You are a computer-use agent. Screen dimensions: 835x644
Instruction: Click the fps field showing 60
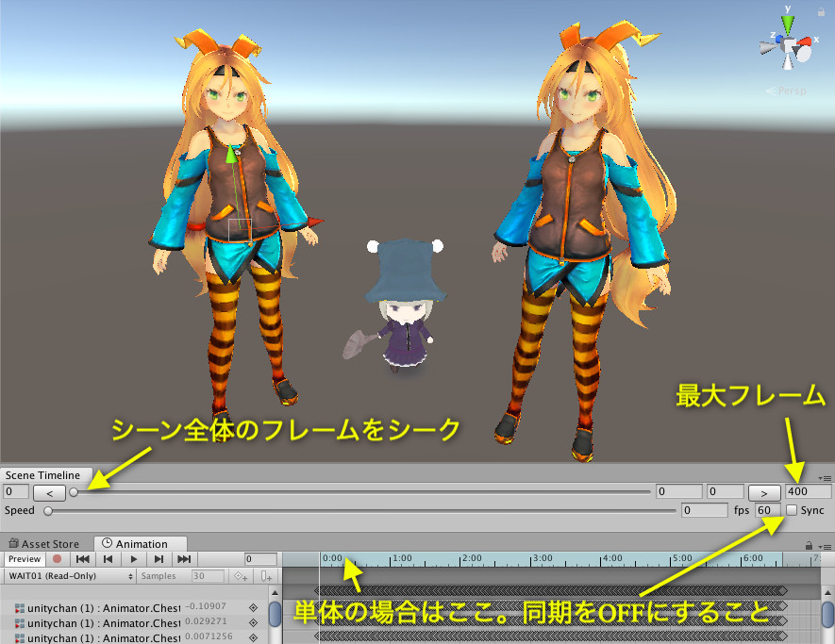coord(767,510)
